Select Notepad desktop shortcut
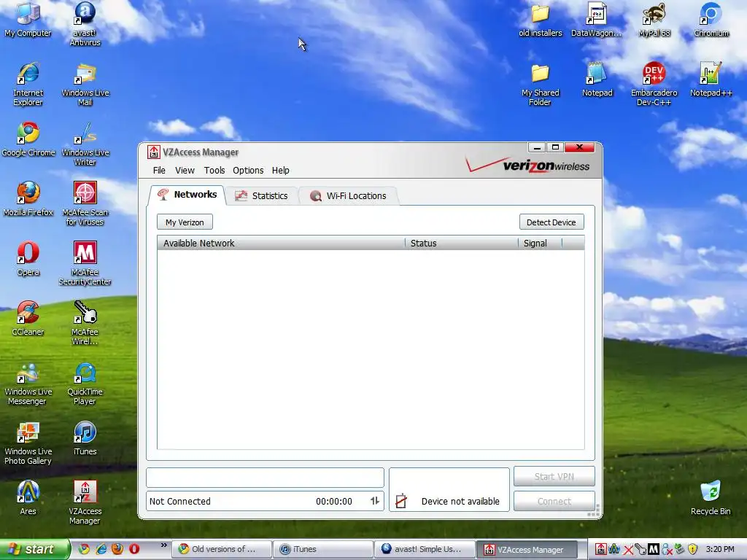747x560 pixels. [x=597, y=80]
